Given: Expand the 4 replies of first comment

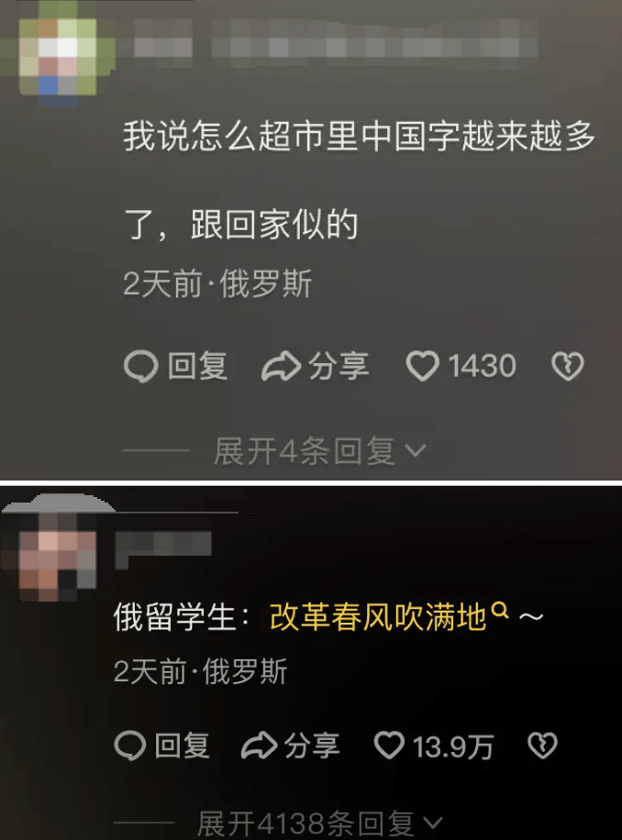Looking at the screenshot, I should point(320,451).
